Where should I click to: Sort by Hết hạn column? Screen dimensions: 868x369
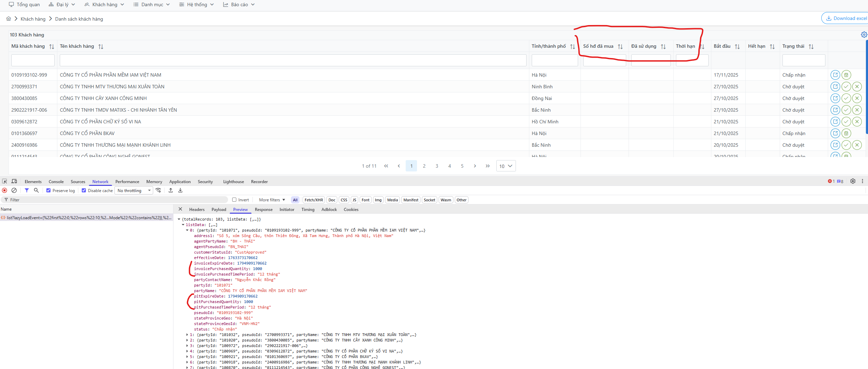(772, 46)
